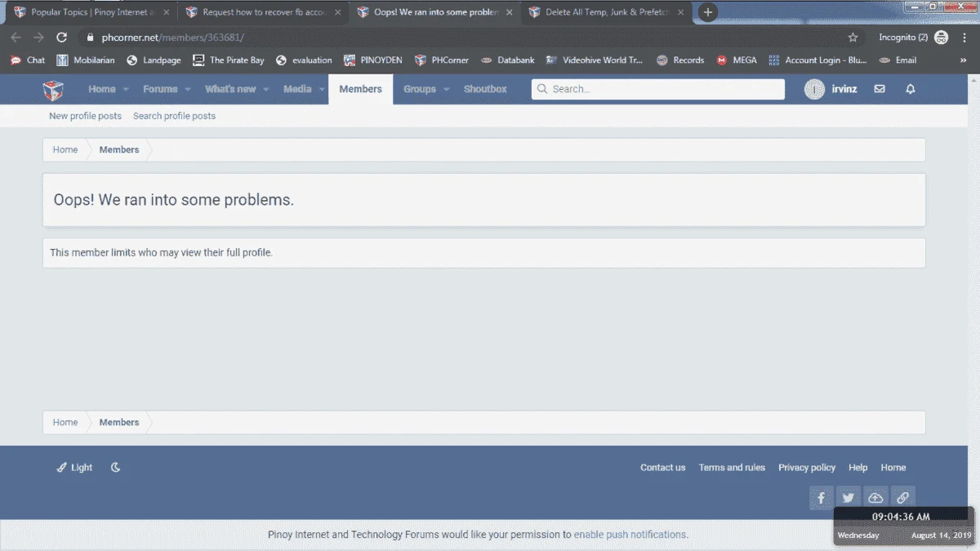
Task: Click Members in top breadcrumb
Action: click(119, 150)
